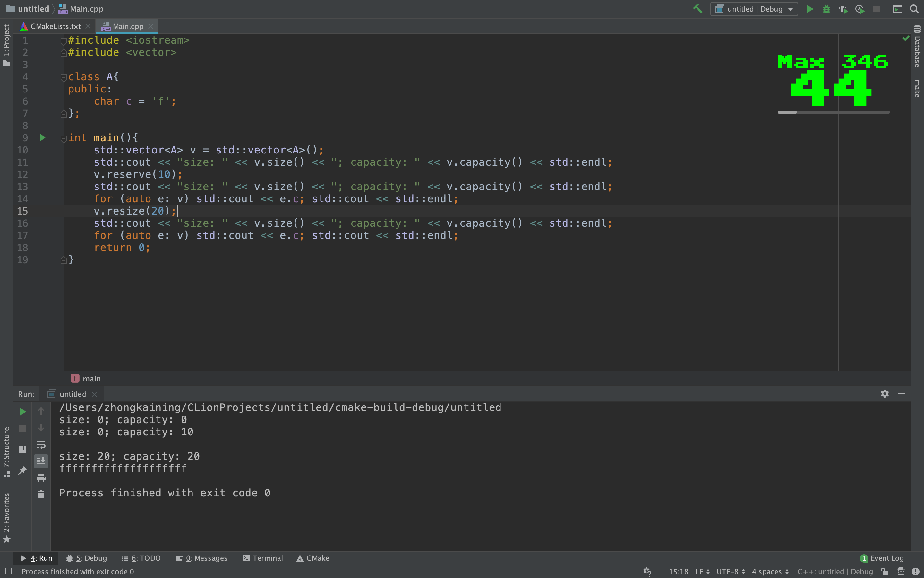Click the notification warning icon in status bar
Viewport: 924px width, 578px height.
tap(916, 572)
